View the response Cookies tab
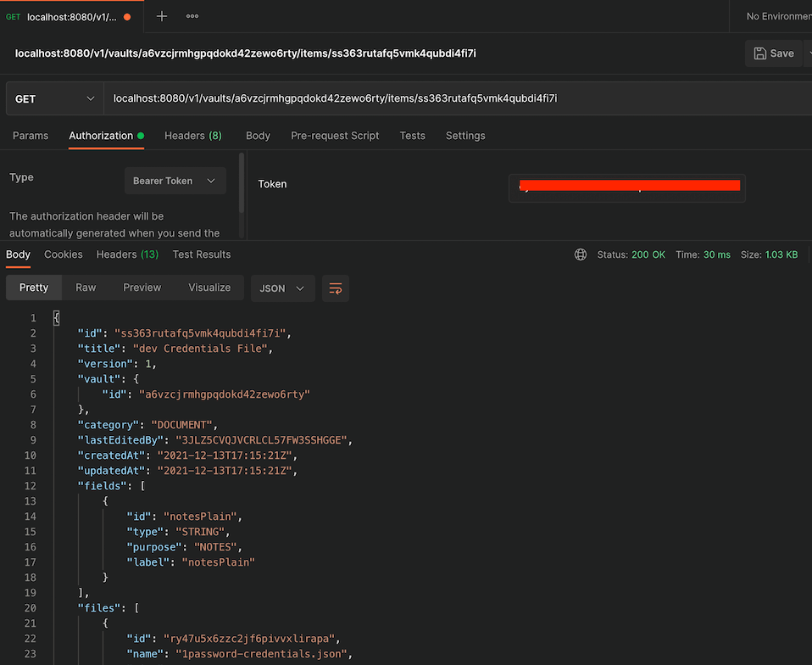 pyautogui.click(x=63, y=254)
